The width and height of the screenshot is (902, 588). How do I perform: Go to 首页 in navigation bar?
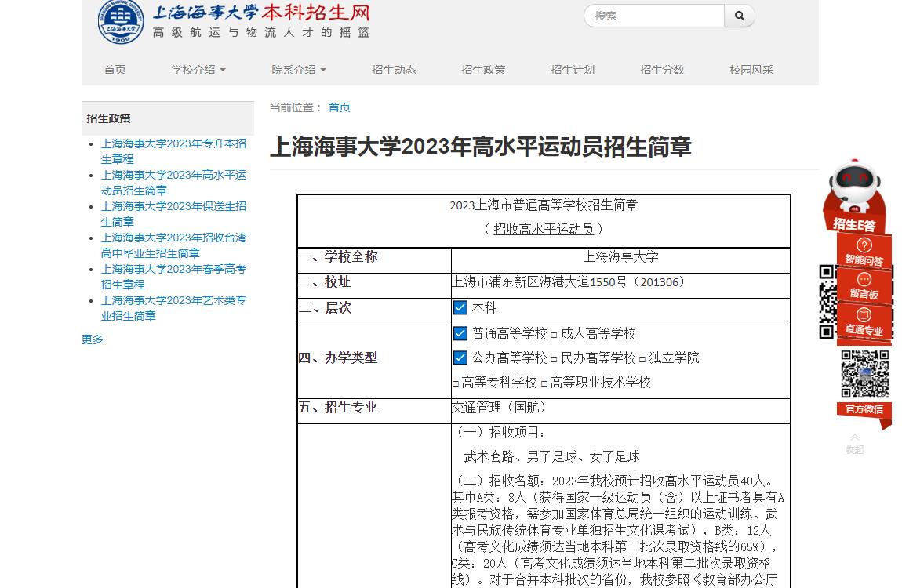coord(115,70)
